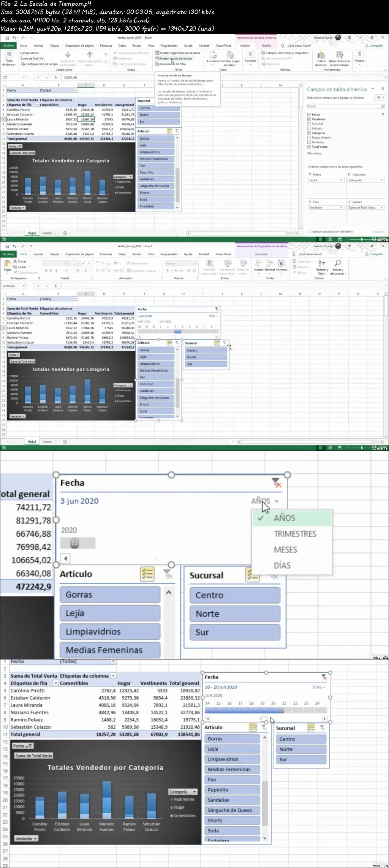Select Sánguche de Queso beside the 35000-scale chart
This screenshot has height=868, width=389.
[232, 810]
